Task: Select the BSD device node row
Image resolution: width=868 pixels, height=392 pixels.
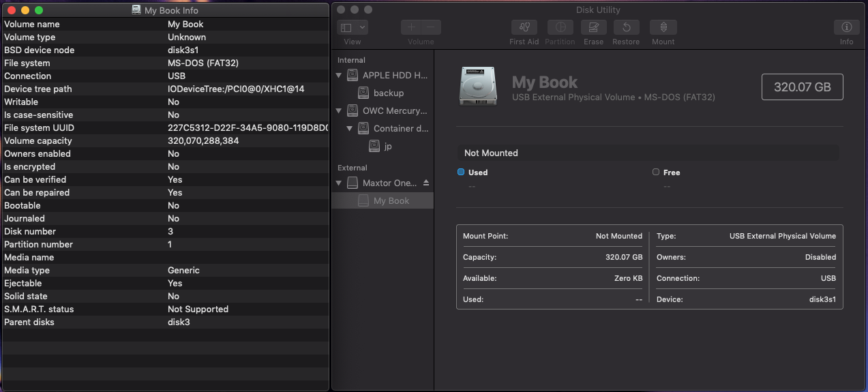Action: click(x=166, y=50)
